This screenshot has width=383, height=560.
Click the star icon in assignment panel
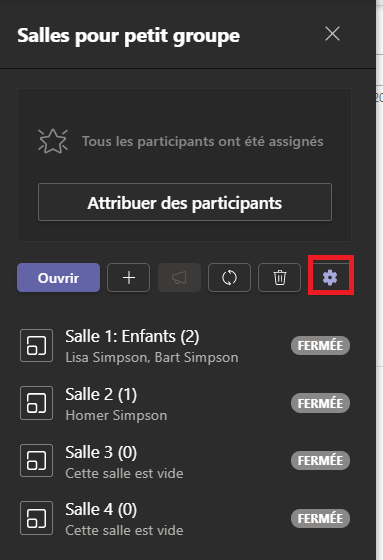coord(53,141)
